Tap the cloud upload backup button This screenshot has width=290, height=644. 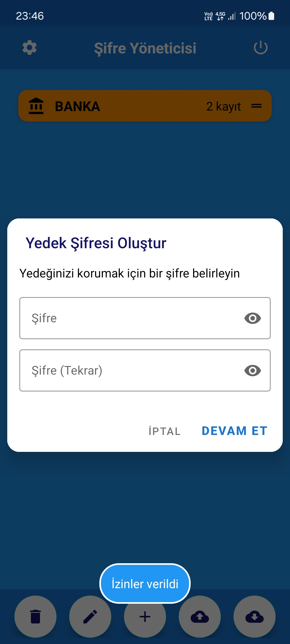click(200, 617)
